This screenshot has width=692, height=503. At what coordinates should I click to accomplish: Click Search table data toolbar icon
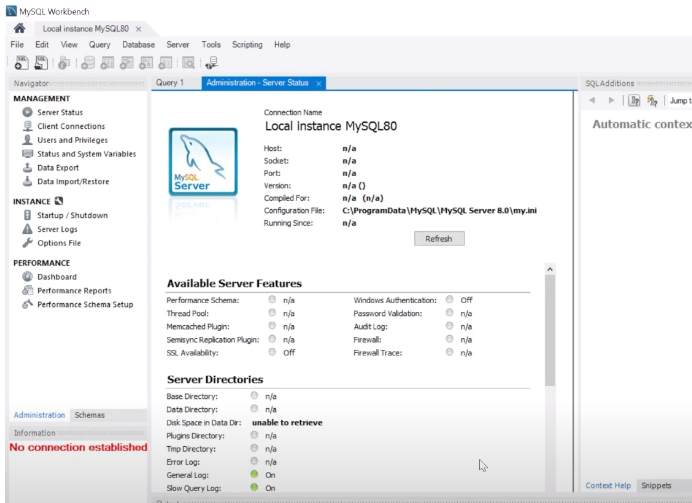click(x=188, y=63)
